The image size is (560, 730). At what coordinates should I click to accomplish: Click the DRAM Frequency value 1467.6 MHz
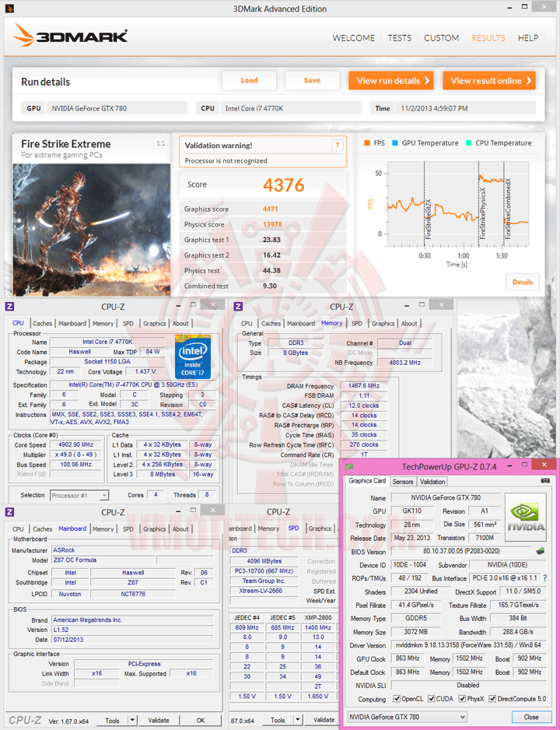point(363,386)
